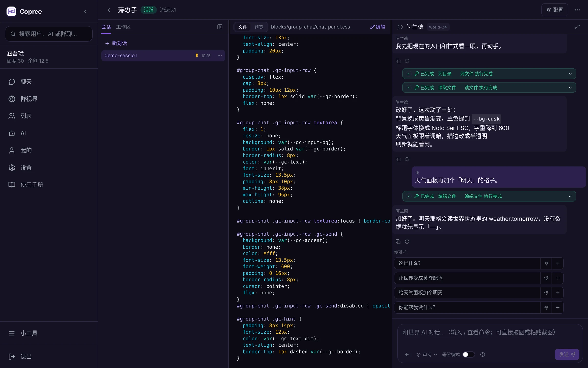Click the 配置 button
This screenshot has height=368, width=588.
555,10
